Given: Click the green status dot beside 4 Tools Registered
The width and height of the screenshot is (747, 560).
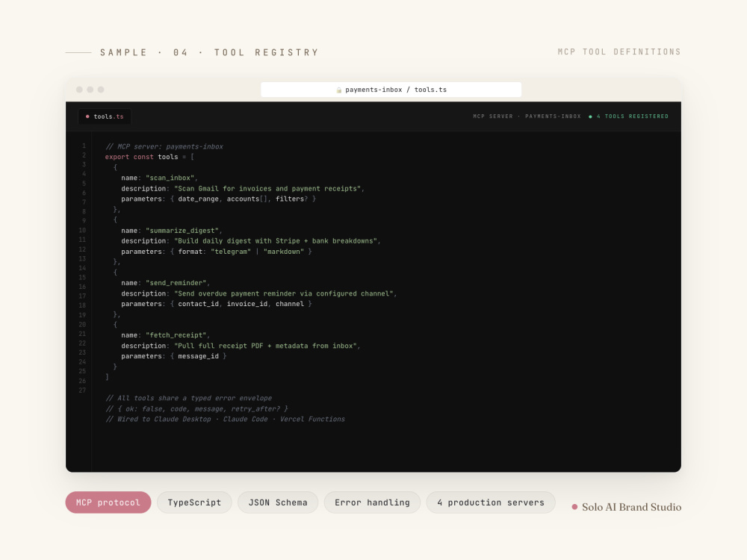Looking at the screenshot, I should click(590, 116).
